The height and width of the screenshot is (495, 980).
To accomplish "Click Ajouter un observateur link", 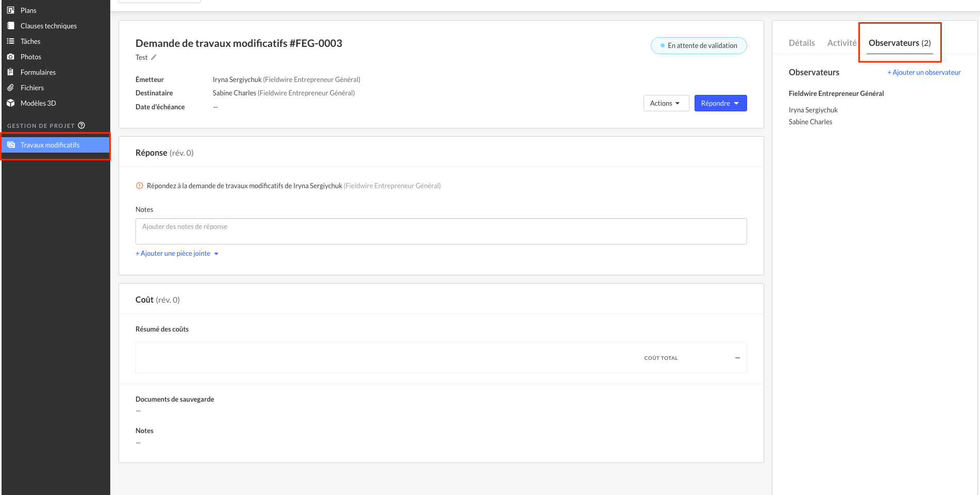I will coord(924,72).
